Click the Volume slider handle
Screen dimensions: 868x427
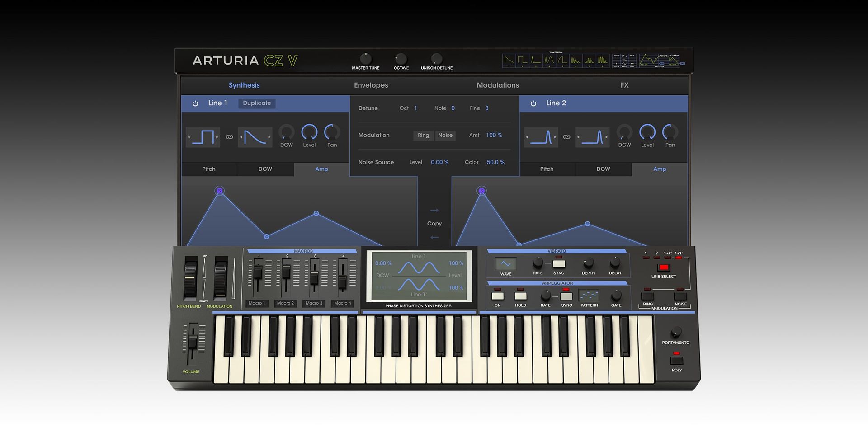pyautogui.click(x=193, y=342)
